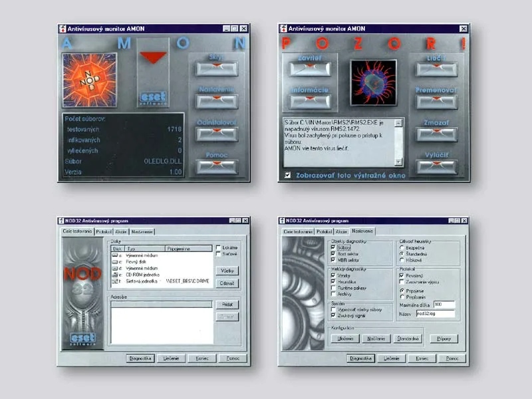Select the Pripojenie radio button
Viewport: 532px width, 399px height.
(x=402, y=291)
